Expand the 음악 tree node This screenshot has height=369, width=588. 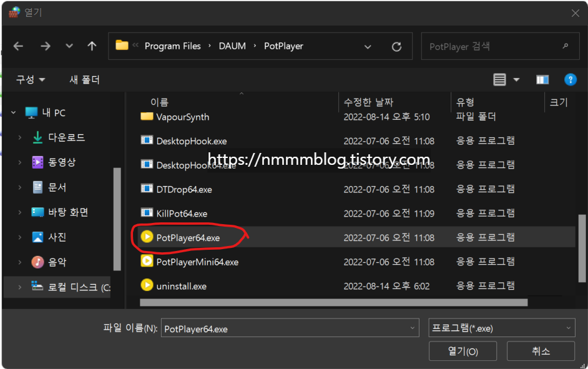20,262
